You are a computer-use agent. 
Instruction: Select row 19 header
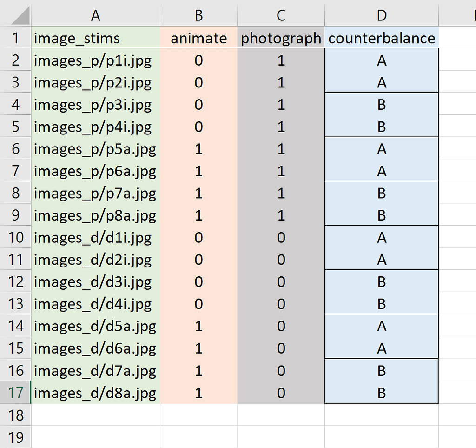point(15,437)
